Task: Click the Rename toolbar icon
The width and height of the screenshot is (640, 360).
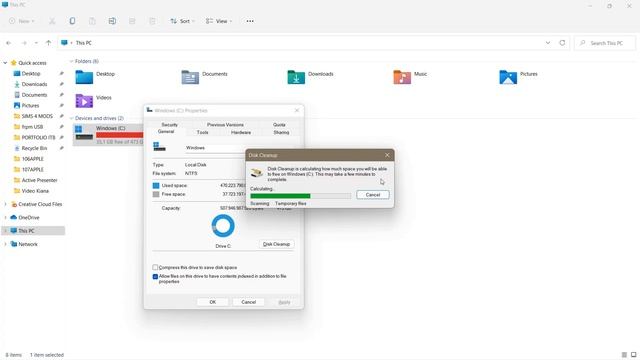Action: coord(112,21)
